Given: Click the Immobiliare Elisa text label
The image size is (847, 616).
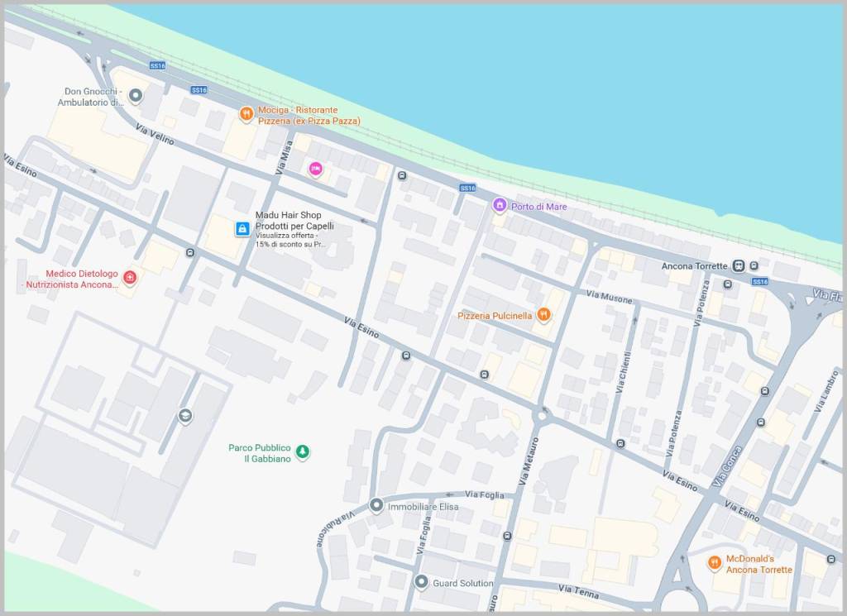Looking at the screenshot, I should click(x=423, y=507).
